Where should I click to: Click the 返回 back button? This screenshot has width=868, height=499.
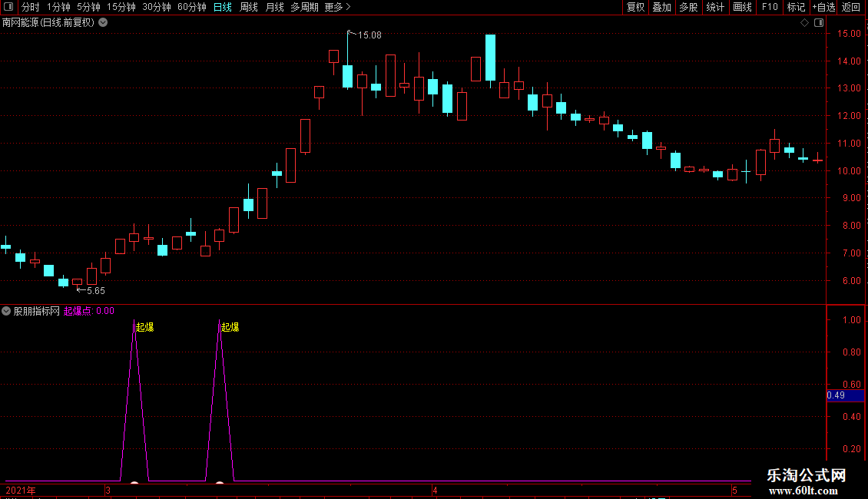[851, 7]
